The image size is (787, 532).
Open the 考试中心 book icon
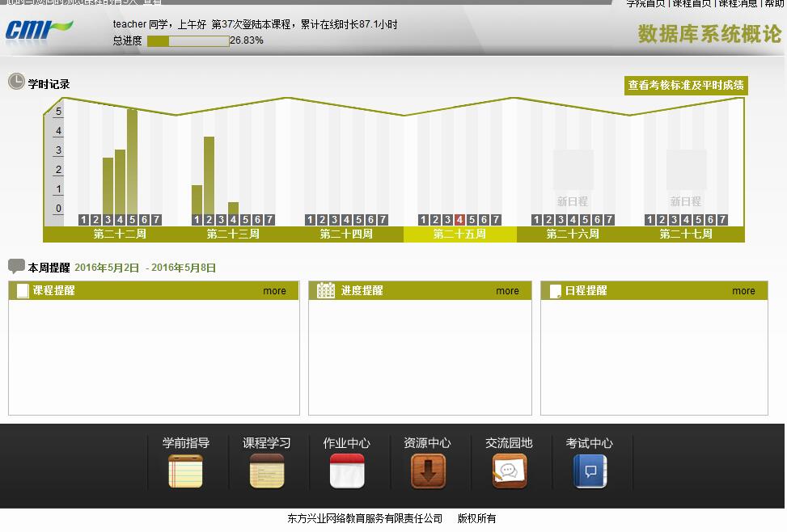pos(590,471)
